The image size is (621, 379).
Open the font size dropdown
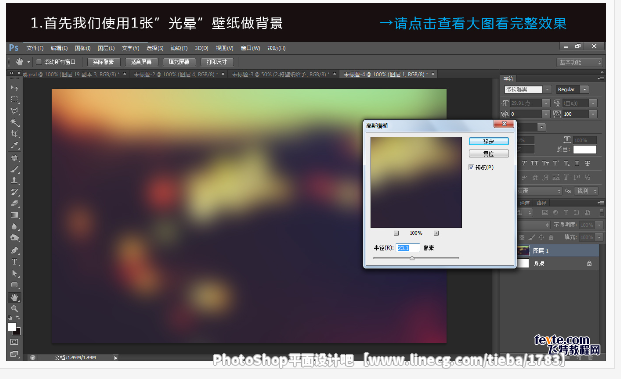pyautogui.click(x=546, y=103)
